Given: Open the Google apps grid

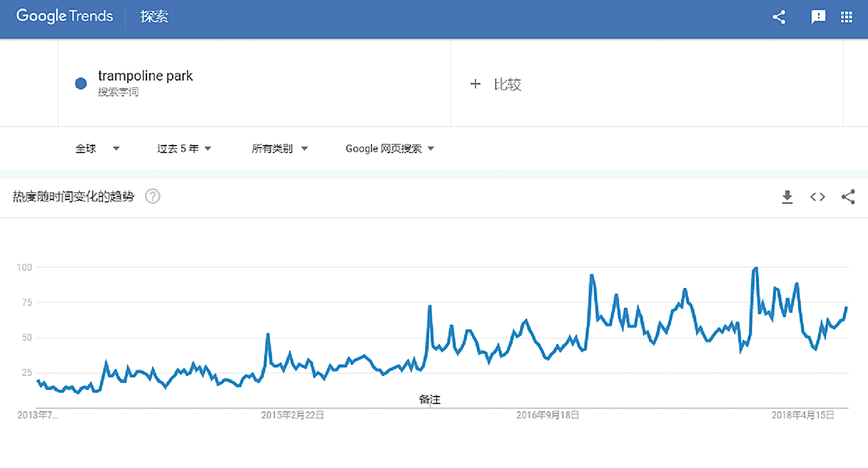Looking at the screenshot, I should (x=846, y=17).
